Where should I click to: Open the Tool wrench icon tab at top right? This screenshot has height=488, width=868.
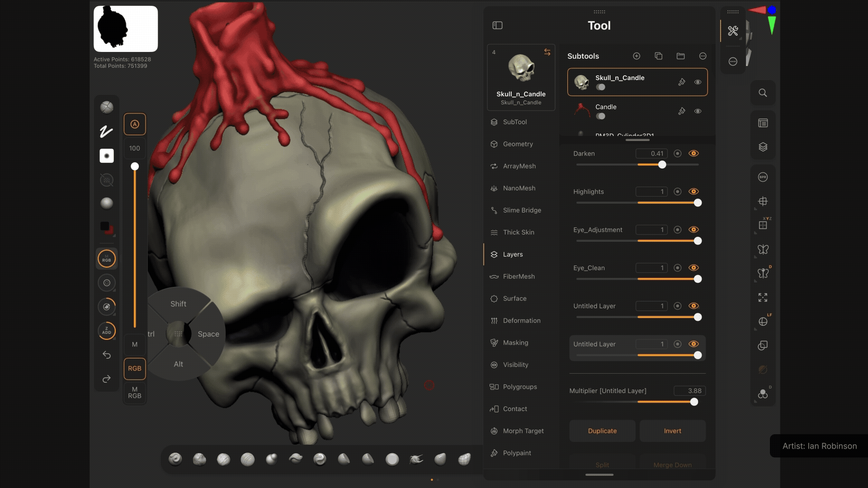click(x=733, y=31)
